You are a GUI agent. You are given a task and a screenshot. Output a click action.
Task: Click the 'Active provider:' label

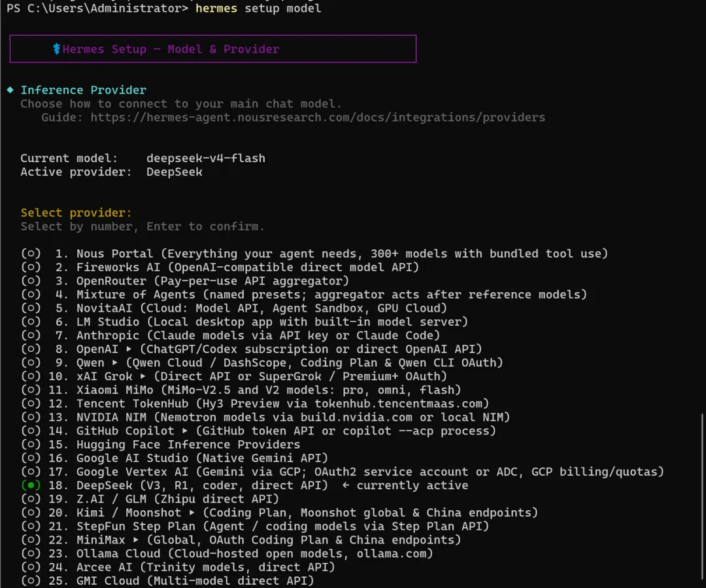(76, 172)
